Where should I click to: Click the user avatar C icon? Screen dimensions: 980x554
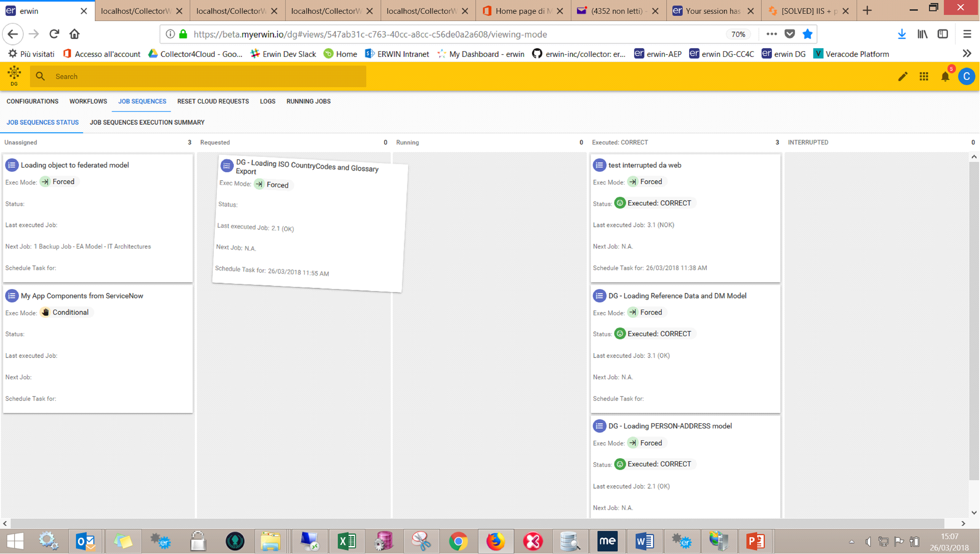(966, 77)
